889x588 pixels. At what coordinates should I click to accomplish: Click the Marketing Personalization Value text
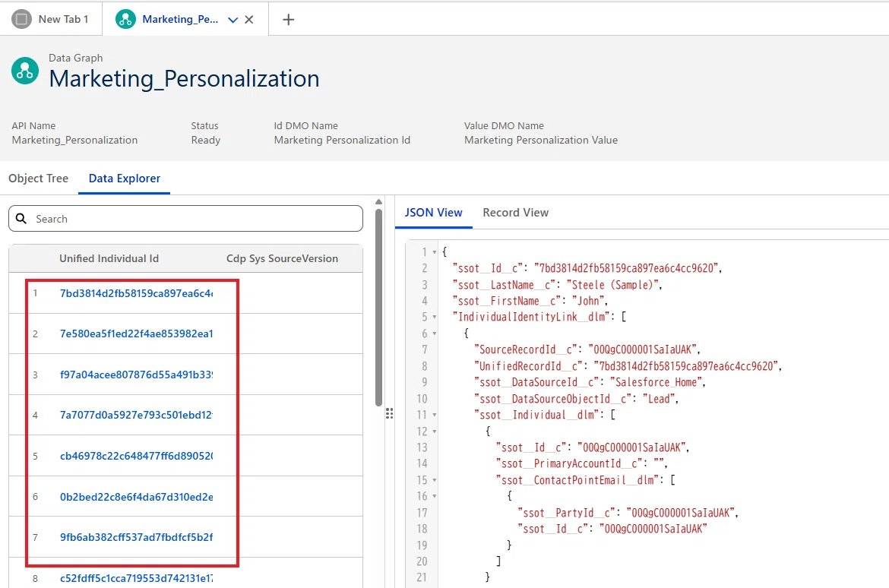point(541,140)
